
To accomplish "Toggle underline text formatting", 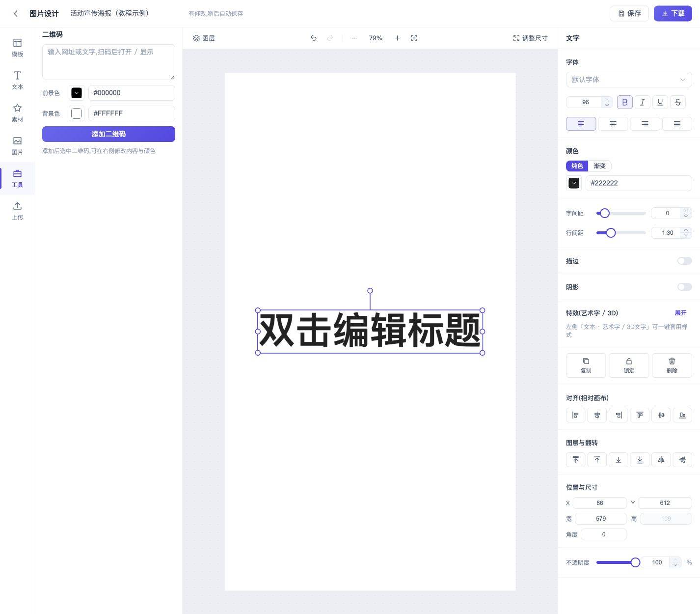I will tap(660, 102).
